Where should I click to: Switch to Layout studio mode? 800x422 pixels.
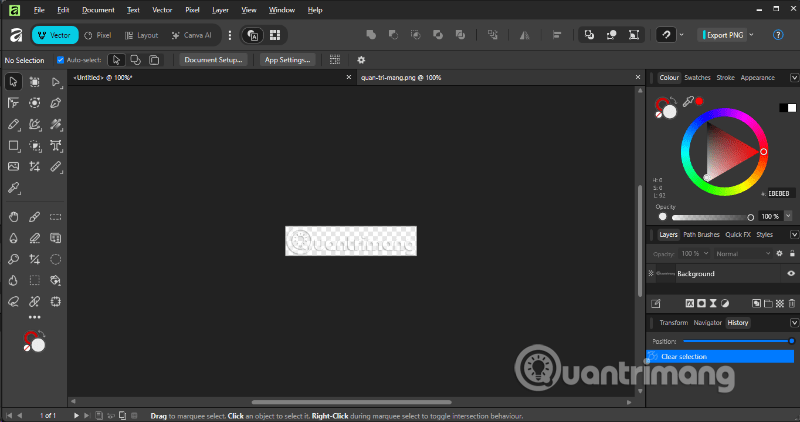[x=142, y=35]
